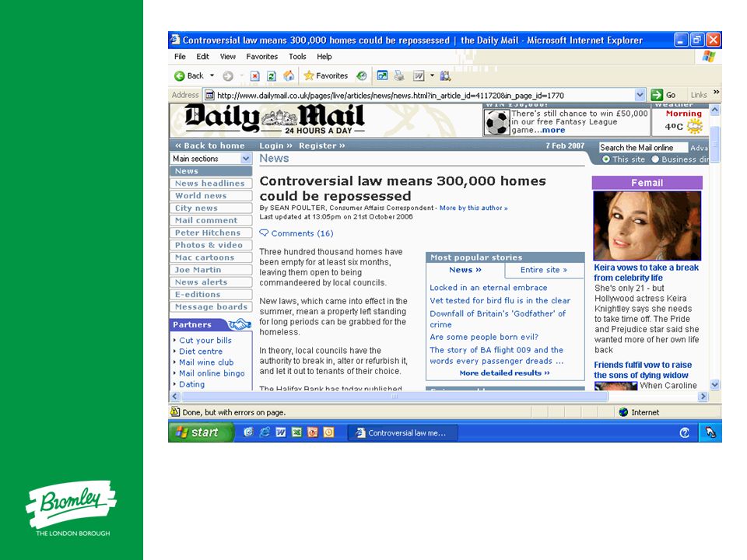Viewport: 747px width, 560px height.
Task: Click the Login link
Action: coord(275,145)
